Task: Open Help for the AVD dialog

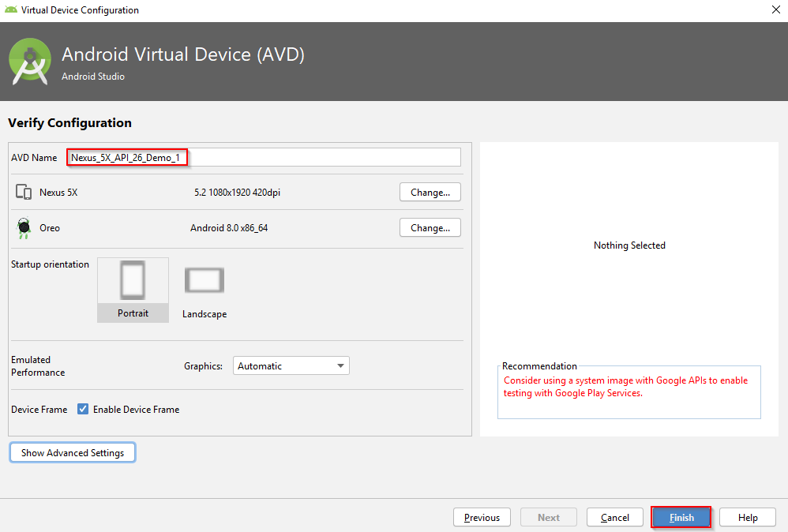Action: (748, 518)
